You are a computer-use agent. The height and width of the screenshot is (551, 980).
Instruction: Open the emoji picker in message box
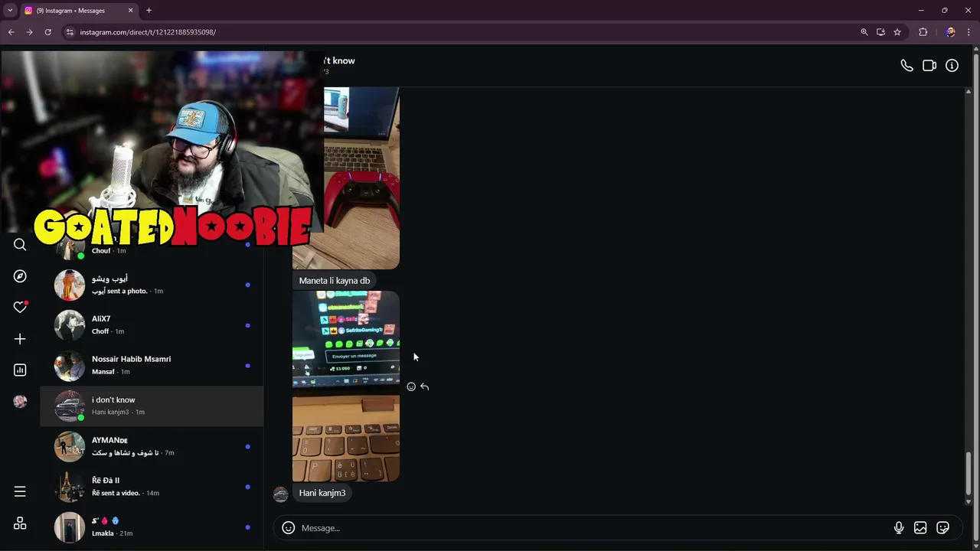pyautogui.click(x=289, y=528)
